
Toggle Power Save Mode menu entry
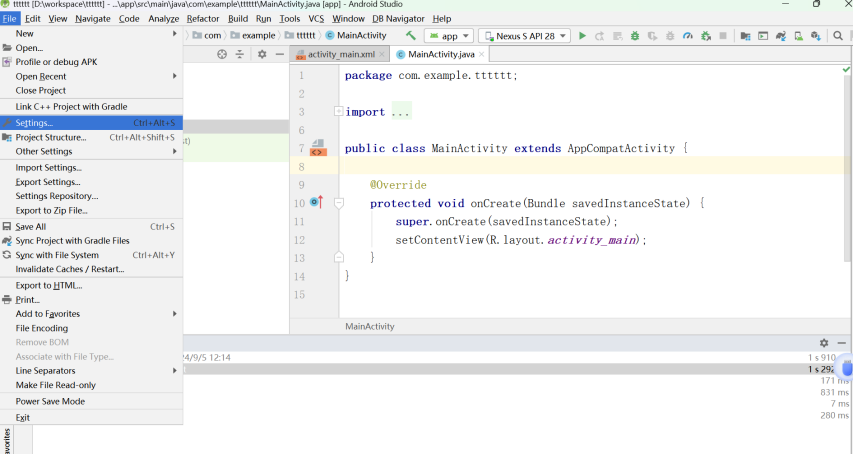tap(50, 401)
